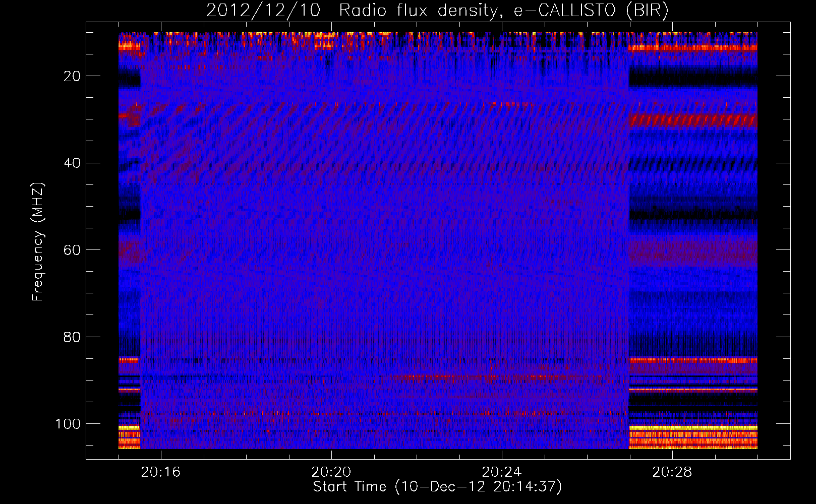Screen dimensions: 816x504
Task: Click the '60' frequency tick label
Action: [x=72, y=250]
